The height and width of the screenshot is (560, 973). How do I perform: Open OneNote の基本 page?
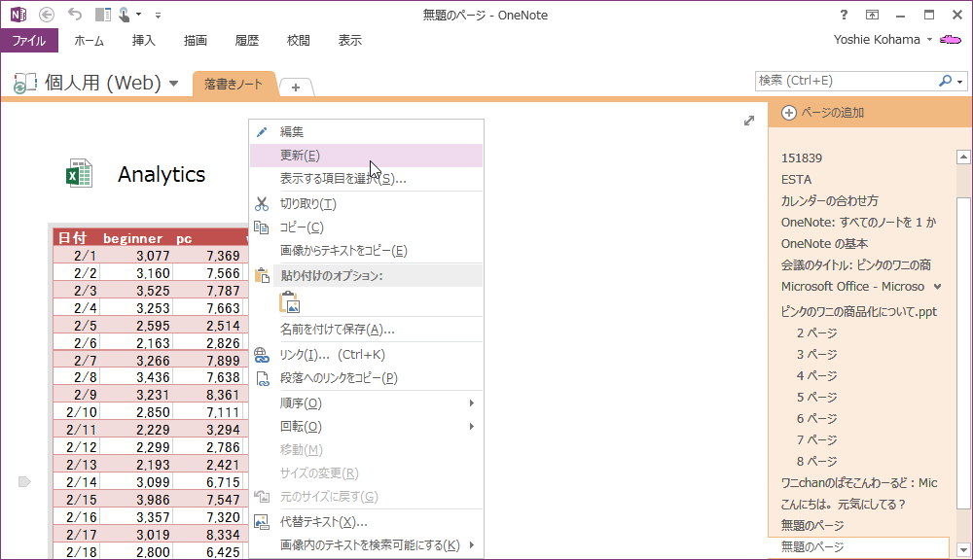[824, 244]
